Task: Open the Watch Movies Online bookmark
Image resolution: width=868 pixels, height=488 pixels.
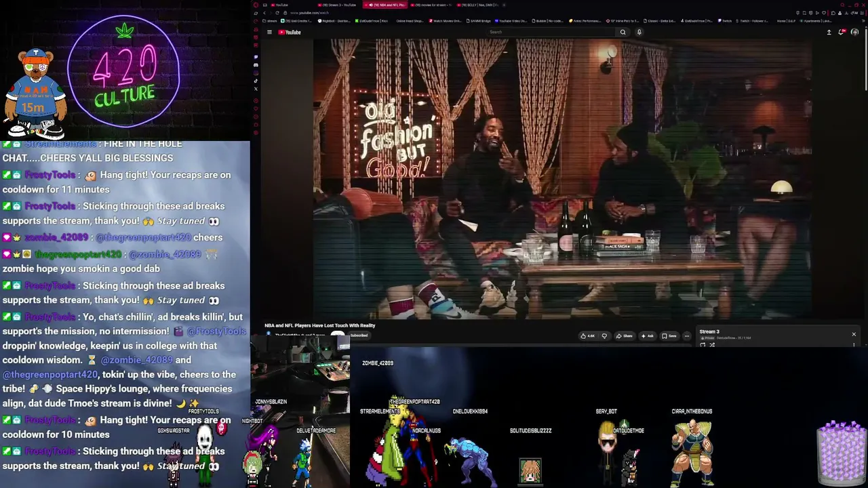Action: click(445, 21)
